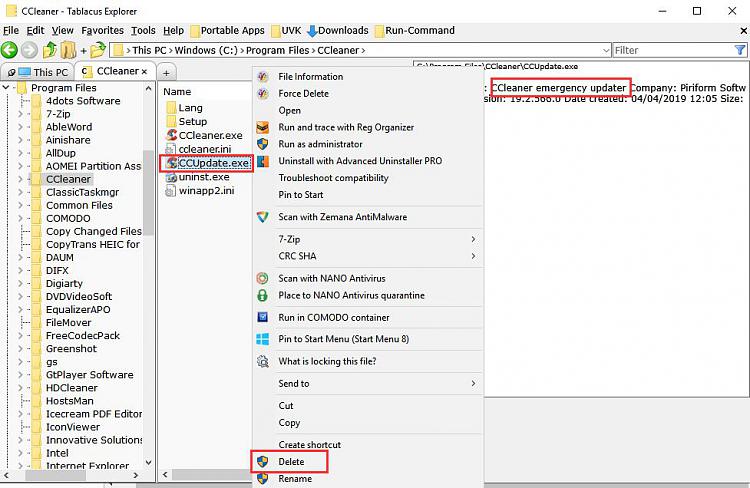Select Copy in the context menu
This screenshot has height=488, width=750.
click(289, 423)
